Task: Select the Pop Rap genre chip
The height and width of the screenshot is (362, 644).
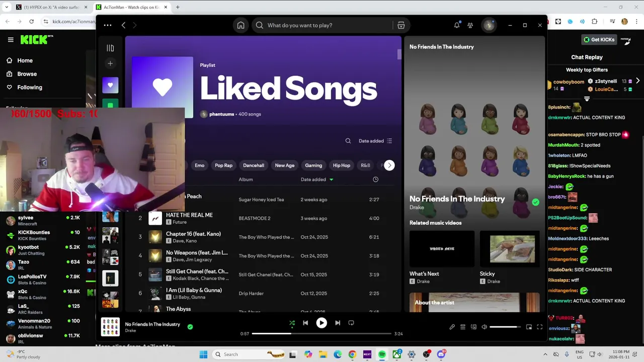Action: pyautogui.click(x=223, y=165)
